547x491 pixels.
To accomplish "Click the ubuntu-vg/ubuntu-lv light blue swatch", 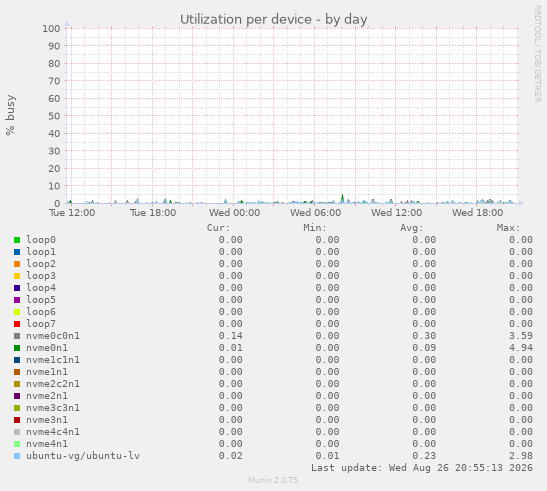I will tap(17, 456).
